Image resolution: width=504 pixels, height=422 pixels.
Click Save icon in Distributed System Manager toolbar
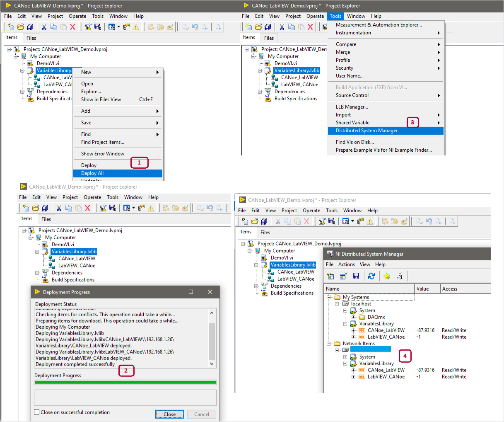click(356, 276)
